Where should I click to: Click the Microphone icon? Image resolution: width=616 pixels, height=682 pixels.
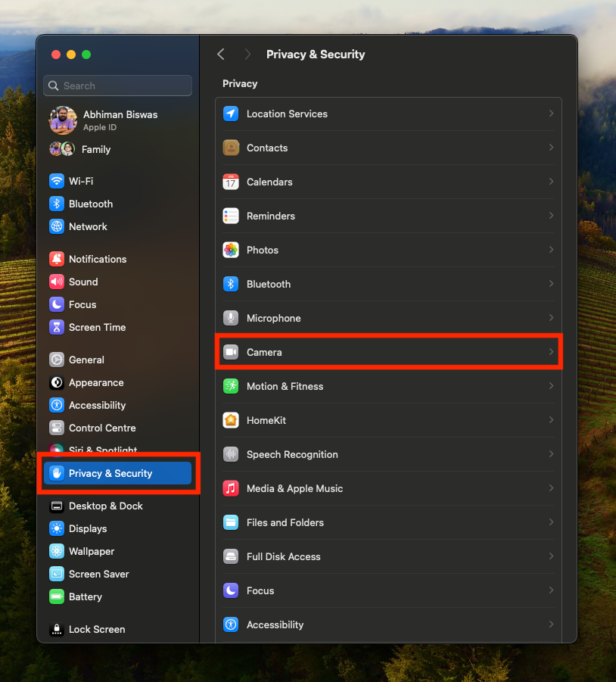231,318
